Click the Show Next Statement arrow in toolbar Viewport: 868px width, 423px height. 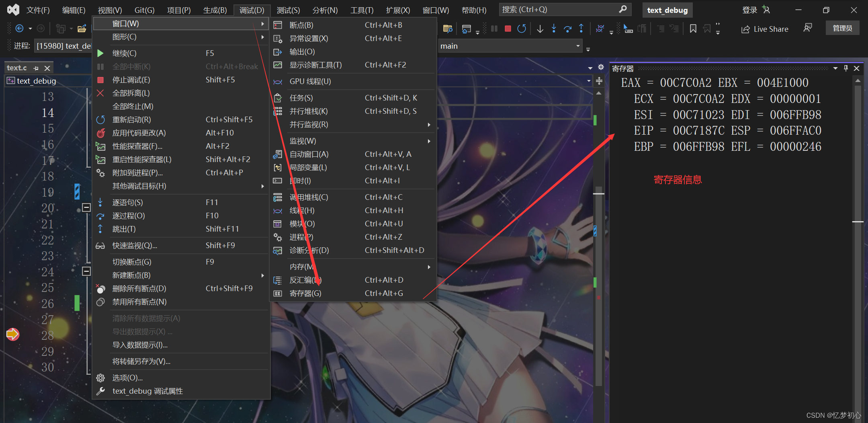[540, 29]
